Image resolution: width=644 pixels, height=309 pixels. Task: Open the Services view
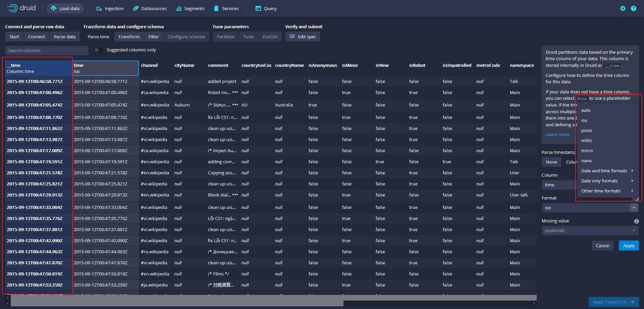point(226,8)
